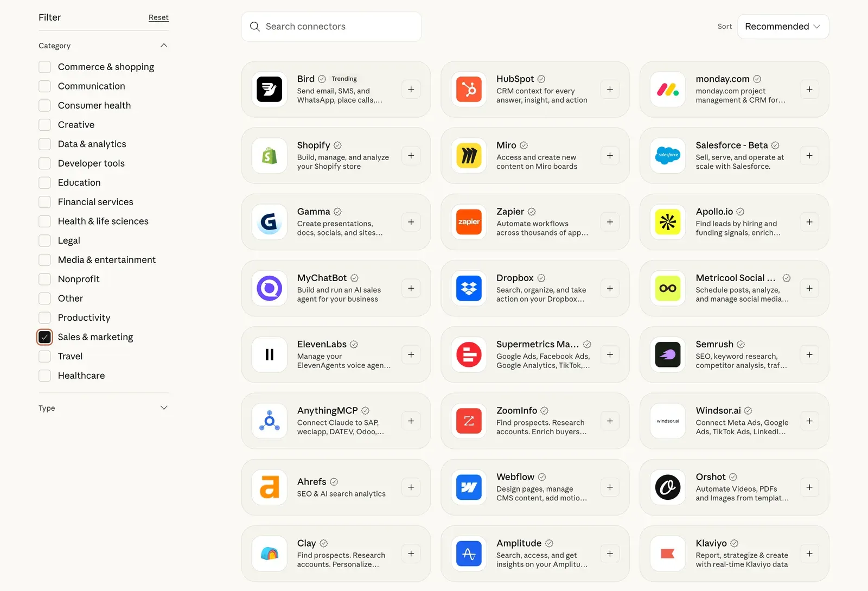Click the Dropbox logo icon
868x591 pixels.
469,288
